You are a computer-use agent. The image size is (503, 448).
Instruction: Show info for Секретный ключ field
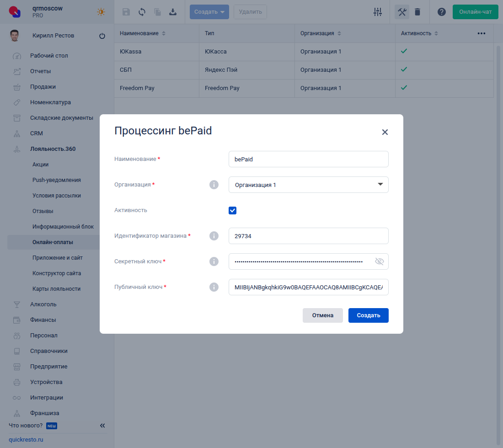pyautogui.click(x=214, y=261)
